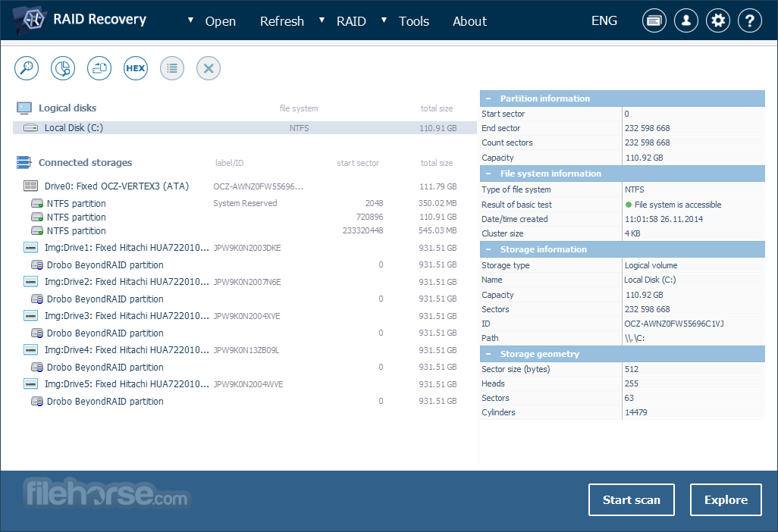Open settings gear icon
The width and height of the screenshot is (778, 532).
[718, 20]
